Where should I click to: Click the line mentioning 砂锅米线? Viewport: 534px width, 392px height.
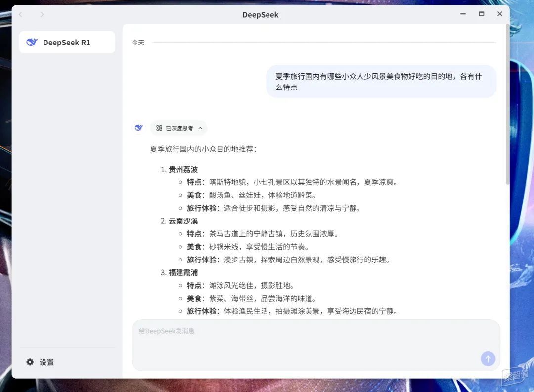point(248,247)
